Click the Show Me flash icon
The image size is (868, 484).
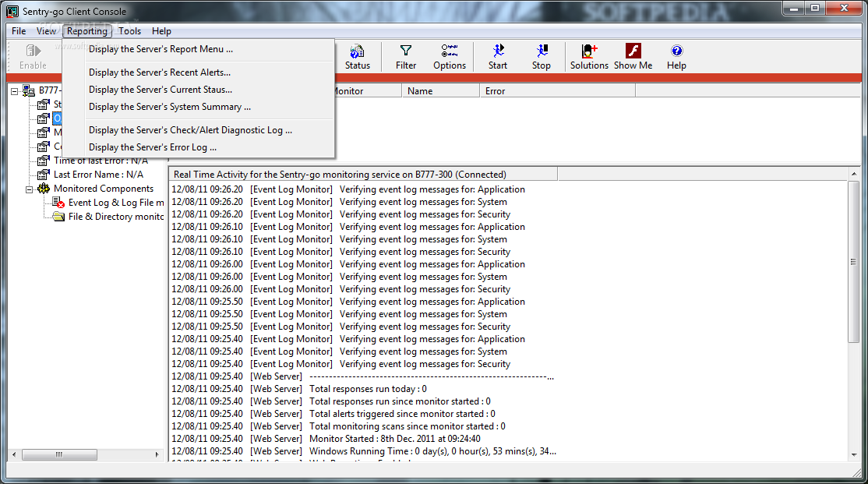coord(633,51)
